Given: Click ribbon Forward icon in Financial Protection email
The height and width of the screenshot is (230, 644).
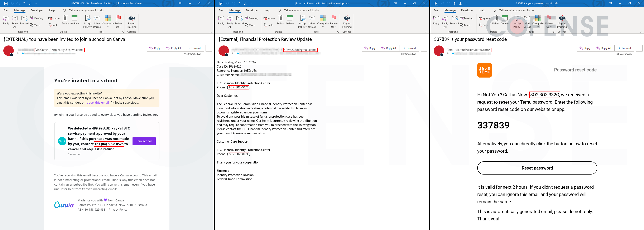Looking at the screenshot, I should pyautogui.click(x=239, y=20).
